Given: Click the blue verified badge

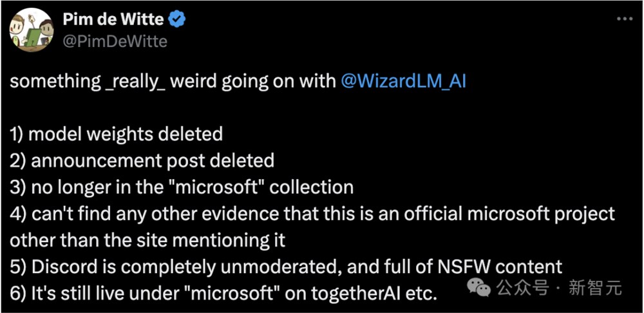Looking at the screenshot, I should pos(178,20).
